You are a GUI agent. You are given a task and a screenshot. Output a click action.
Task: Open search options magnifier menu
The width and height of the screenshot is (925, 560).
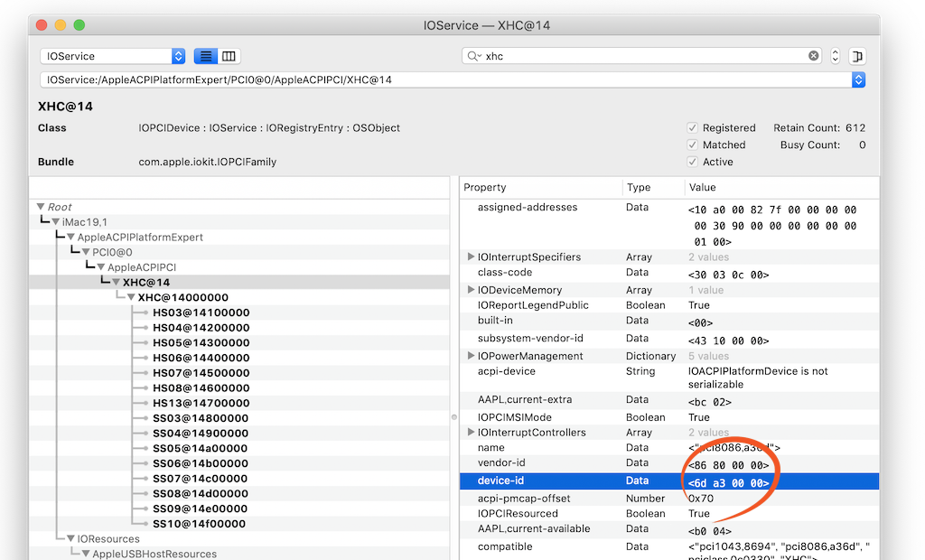point(473,56)
